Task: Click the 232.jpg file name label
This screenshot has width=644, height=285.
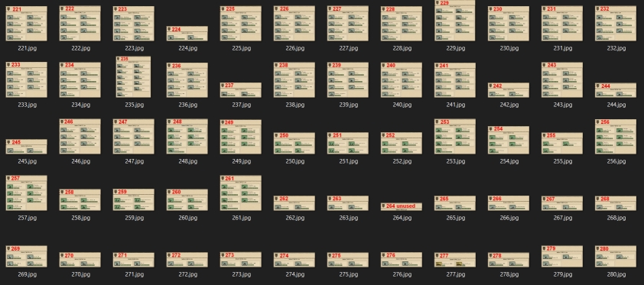Action: point(616,48)
